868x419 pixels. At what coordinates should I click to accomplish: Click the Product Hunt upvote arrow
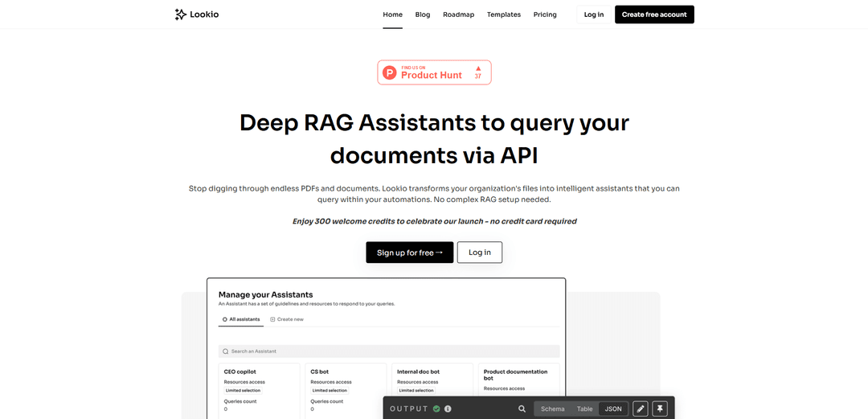[478, 68]
